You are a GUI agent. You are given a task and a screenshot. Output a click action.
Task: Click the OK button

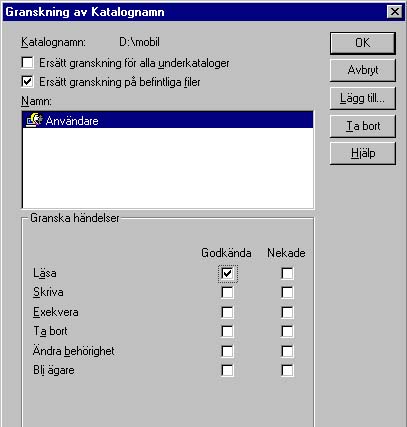click(x=363, y=43)
